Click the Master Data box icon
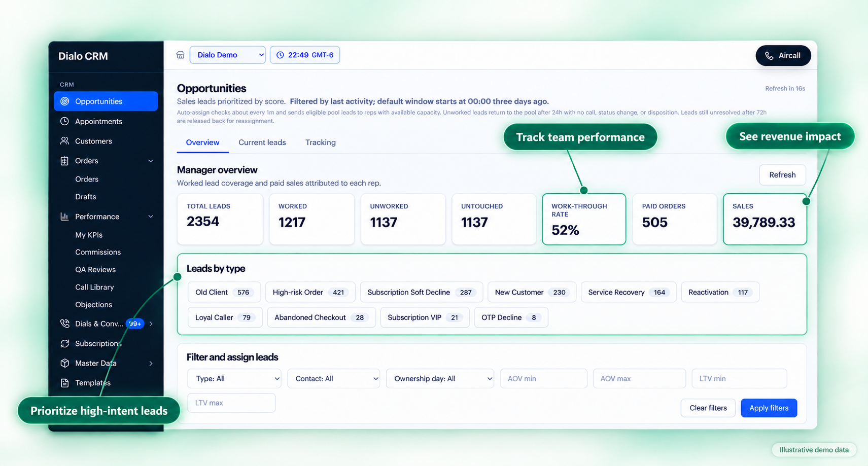The height and width of the screenshot is (466, 868). 64,363
